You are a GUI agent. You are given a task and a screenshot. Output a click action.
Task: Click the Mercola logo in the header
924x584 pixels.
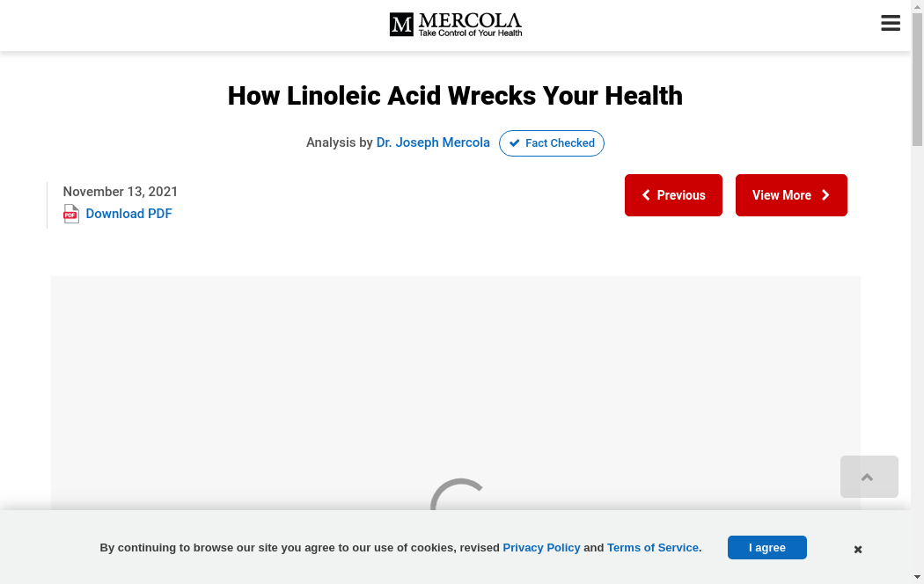456,25
